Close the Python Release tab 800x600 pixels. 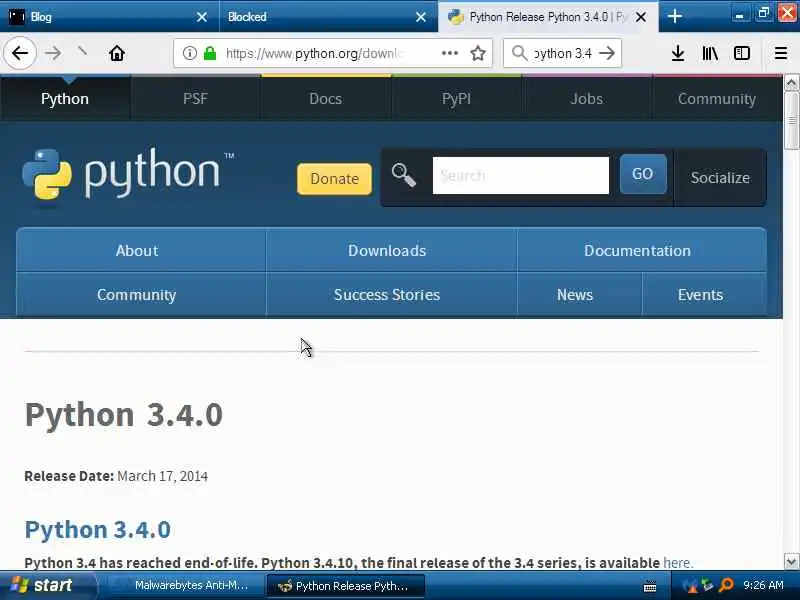[641, 17]
